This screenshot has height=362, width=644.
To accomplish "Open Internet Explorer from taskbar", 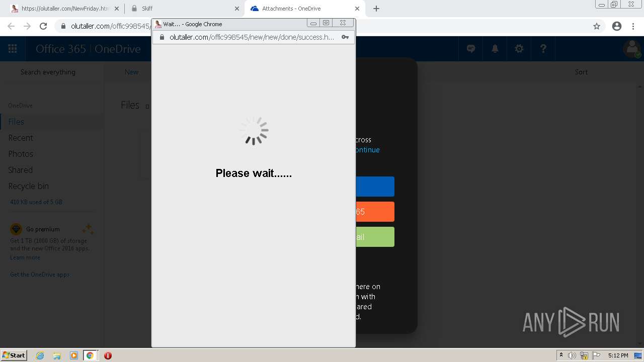I will tap(40, 355).
